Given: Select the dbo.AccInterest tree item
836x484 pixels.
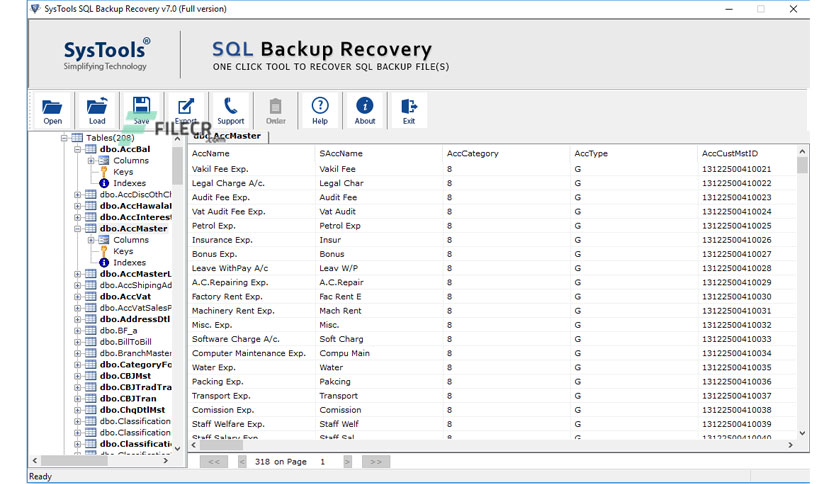Looking at the screenshot, I should [x=135, y=217].
